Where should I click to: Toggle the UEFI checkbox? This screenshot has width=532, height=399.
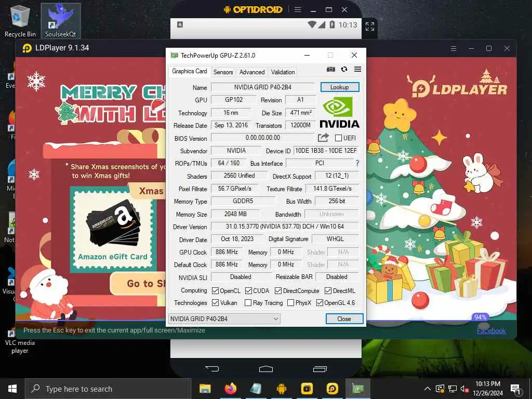pos(338,138)
